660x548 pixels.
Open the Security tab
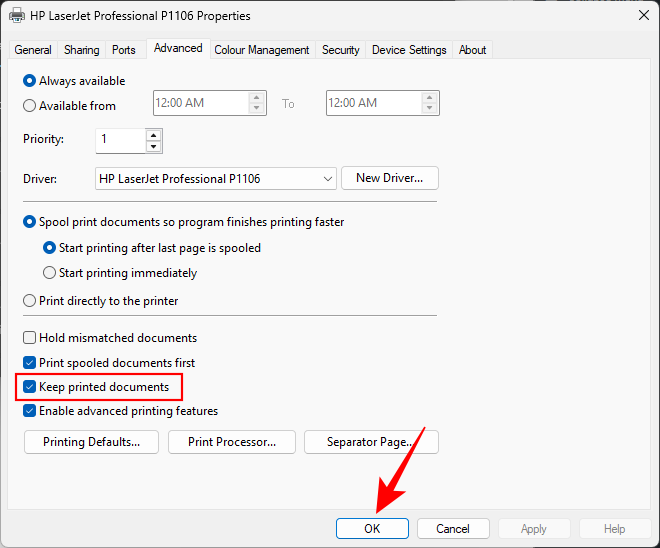point(340,50)
